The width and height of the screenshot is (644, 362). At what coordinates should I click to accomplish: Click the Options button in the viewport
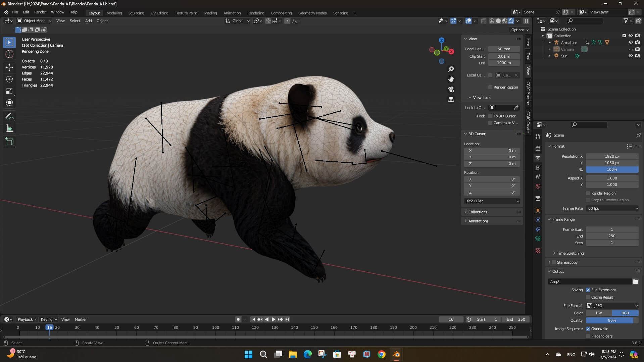pyautogui.click(x=520, y=30)
